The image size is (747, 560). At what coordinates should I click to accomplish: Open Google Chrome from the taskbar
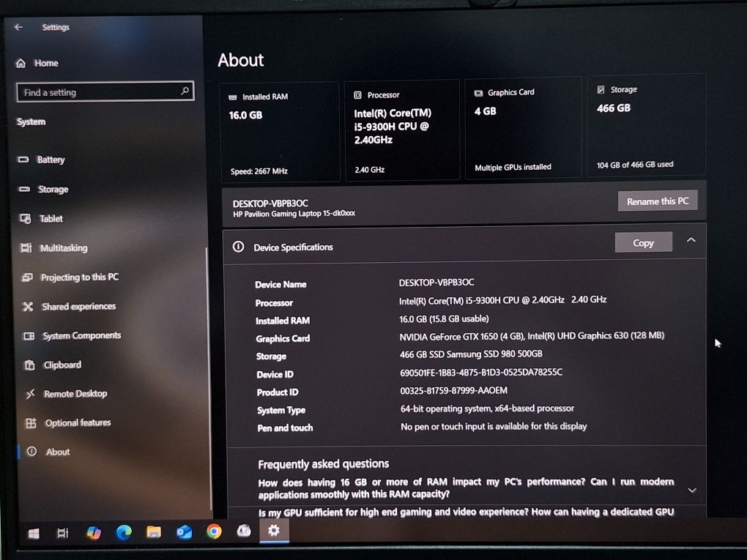click(214, 531)
